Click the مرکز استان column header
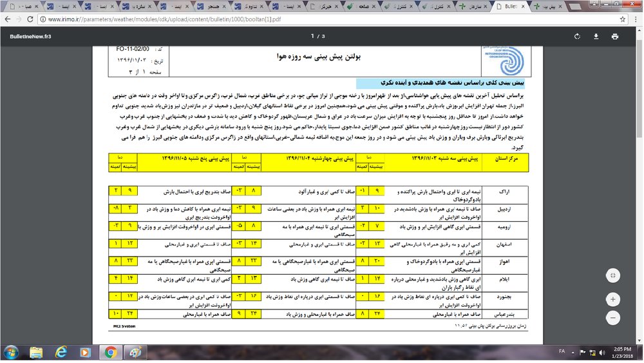Screen dimensions: 644x363 tap(506, 159)
